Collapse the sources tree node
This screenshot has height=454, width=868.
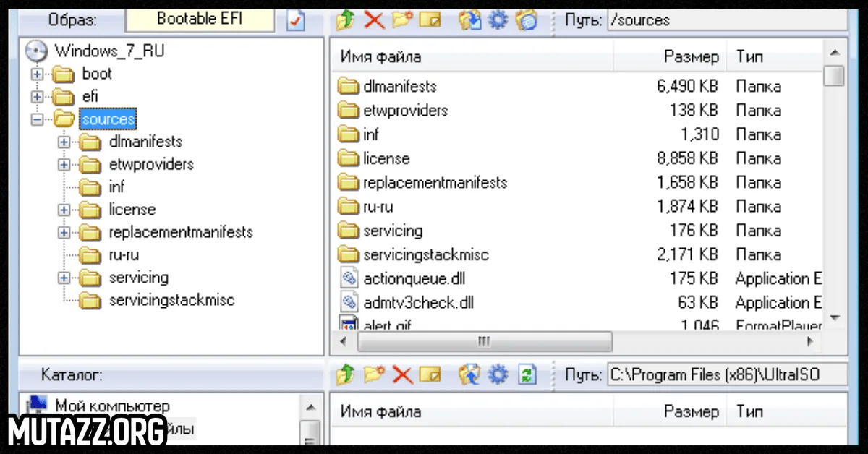pos(36,119)
